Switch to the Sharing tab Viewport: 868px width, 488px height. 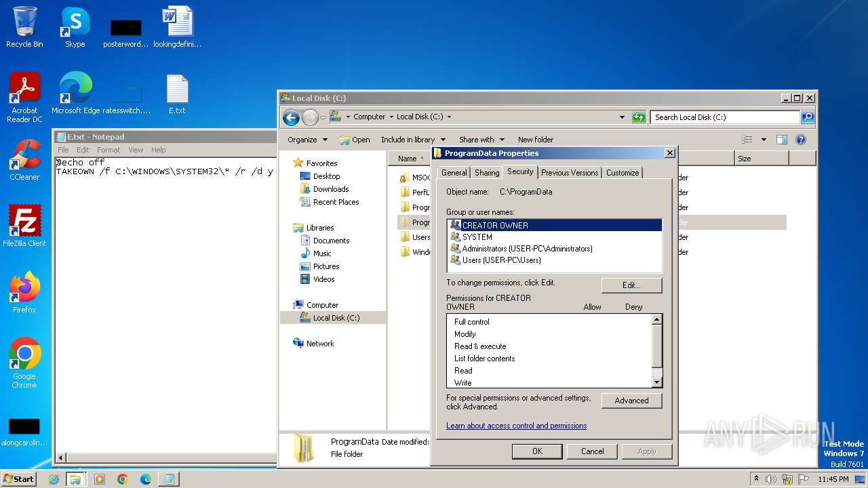point(486,173)
